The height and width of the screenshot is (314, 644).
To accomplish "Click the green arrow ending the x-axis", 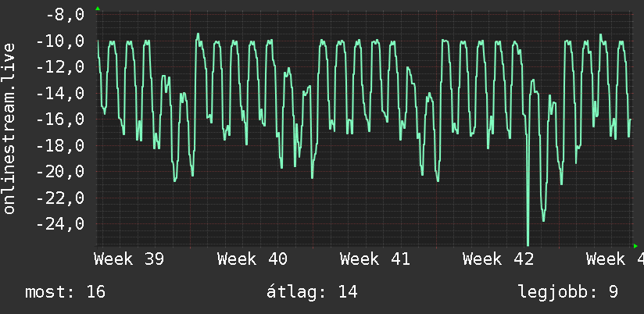I will pyautogui.click(x=635, y=246).
